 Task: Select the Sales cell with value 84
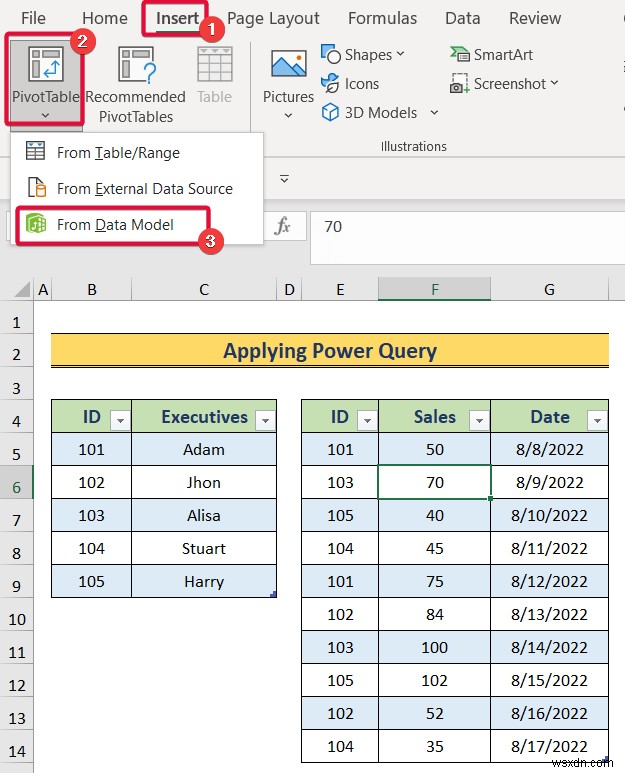pyautogui.click(x=434, y=615)
